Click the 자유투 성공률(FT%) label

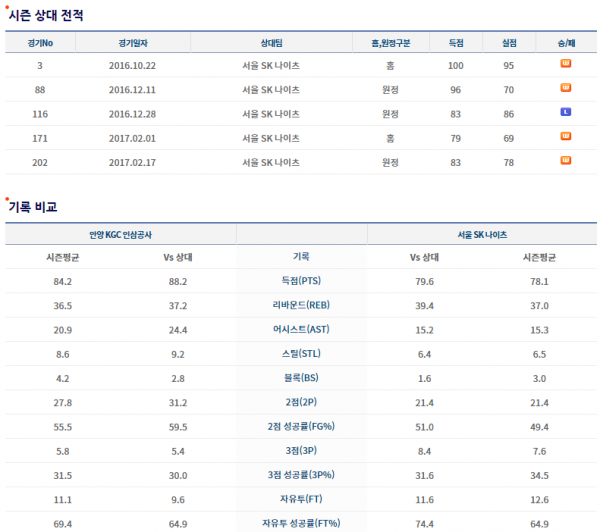click(301, 523)
